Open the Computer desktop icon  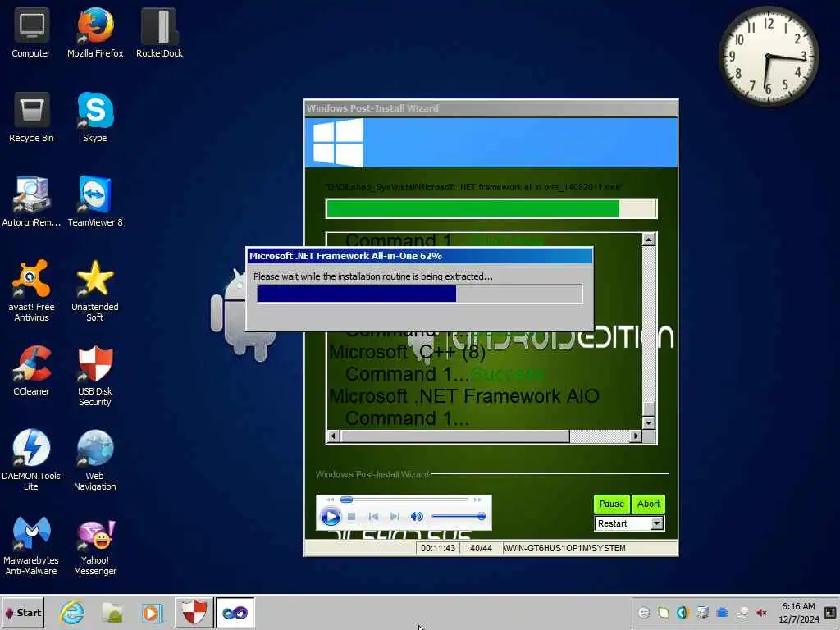pos(31,32)
